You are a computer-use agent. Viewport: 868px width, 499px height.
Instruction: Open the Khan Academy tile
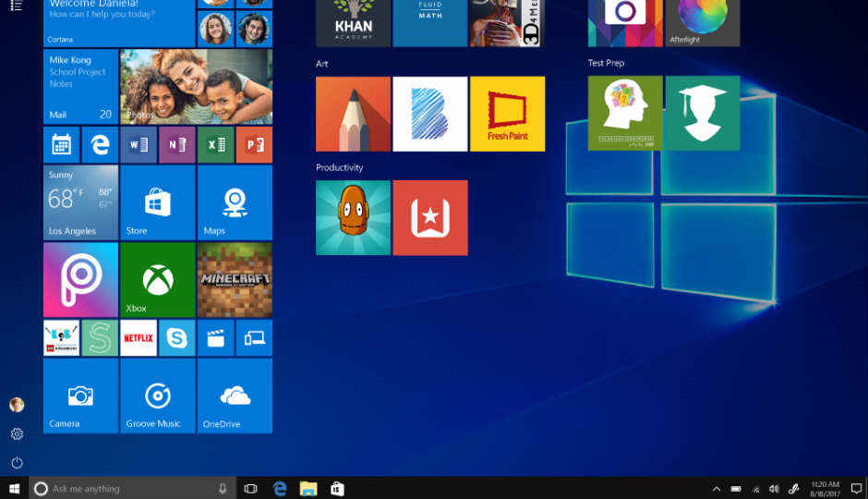tap(353, 23)
